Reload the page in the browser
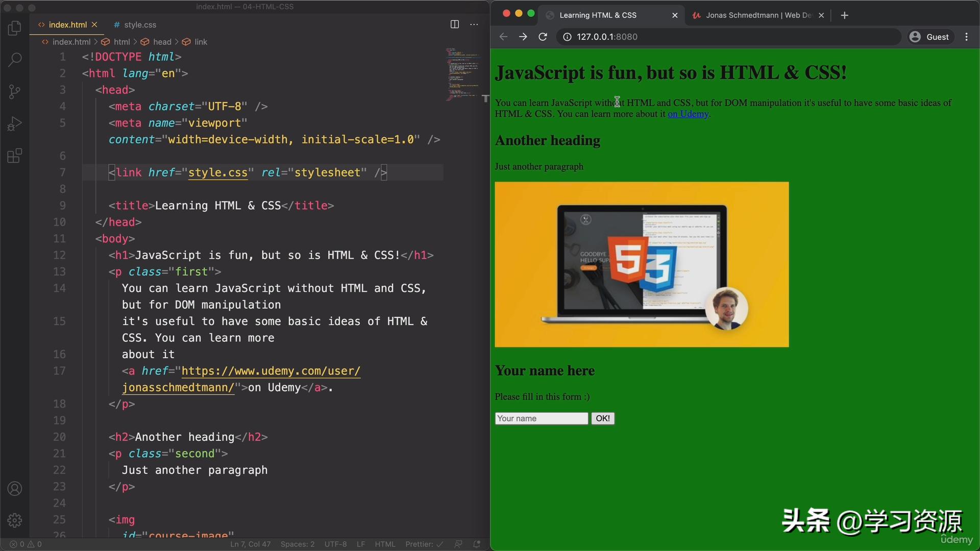Viewport: 980px width, 551px height. (x=543, y=36)
